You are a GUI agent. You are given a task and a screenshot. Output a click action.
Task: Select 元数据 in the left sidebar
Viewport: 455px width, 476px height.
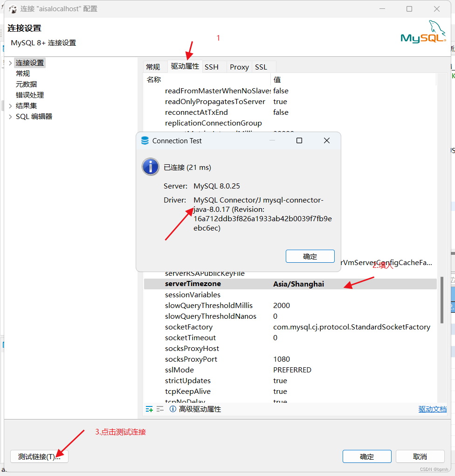pyautogui.click(x=27, y=84)
